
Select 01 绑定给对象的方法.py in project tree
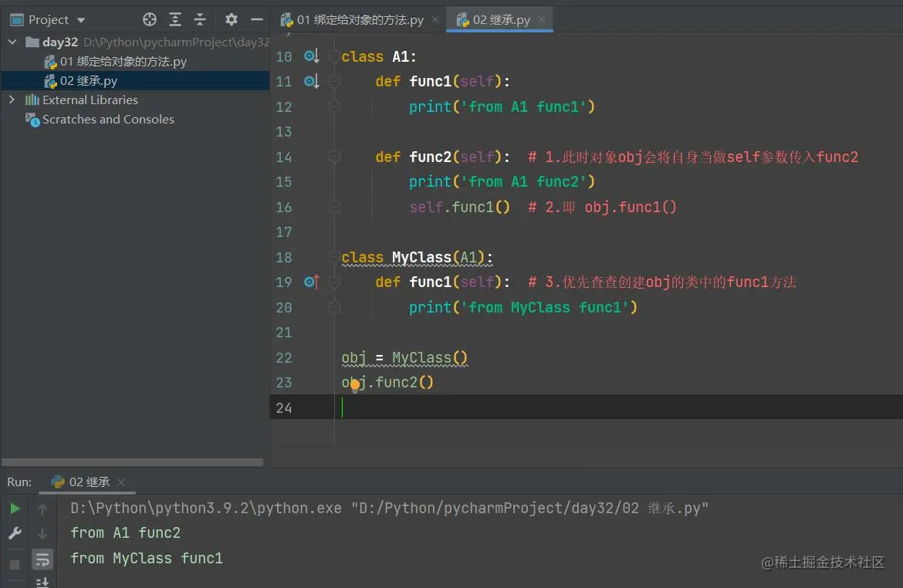pyautogui.click(x=123, y=62)
